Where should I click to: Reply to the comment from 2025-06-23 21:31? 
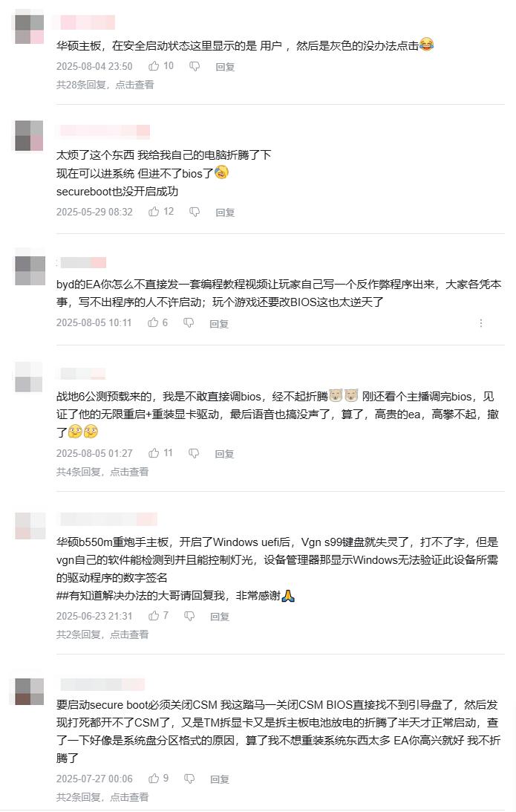point(220,617)
